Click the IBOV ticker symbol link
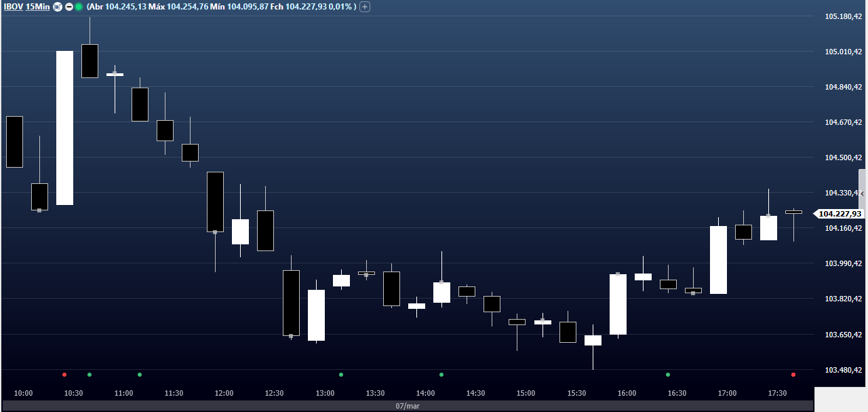Viewport: 868px width, 412px height. tap(13, 7)
